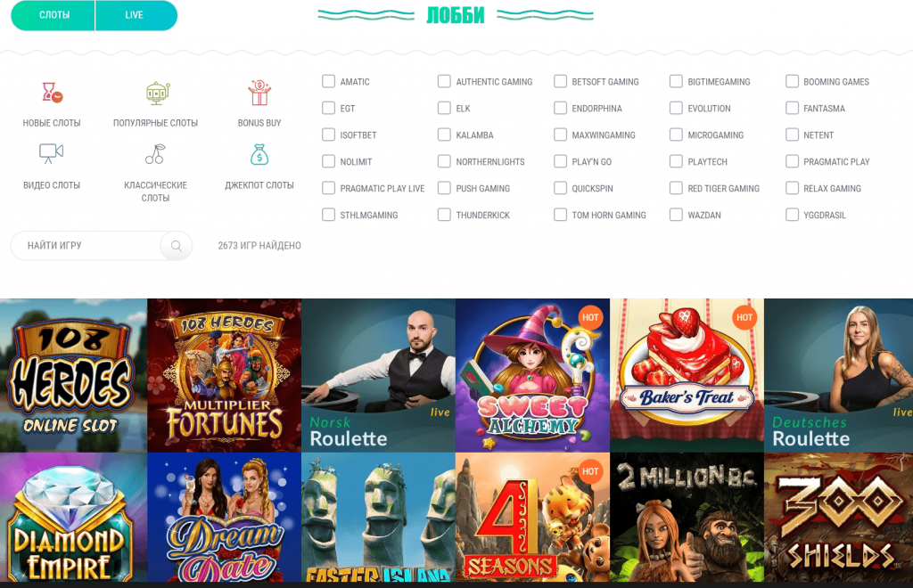Select the Play'n GO checkbox
Image resolution: width=913 pixels, height=588 pixels.
560,161
